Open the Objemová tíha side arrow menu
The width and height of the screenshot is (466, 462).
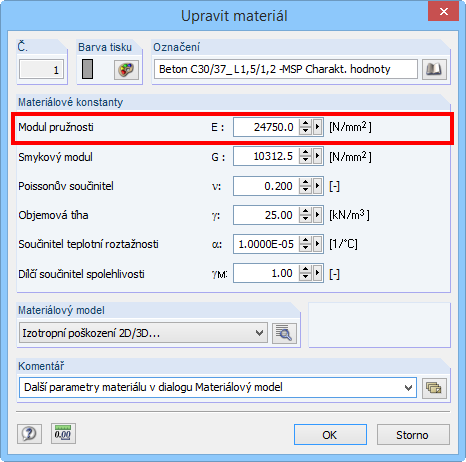(317, 215)
